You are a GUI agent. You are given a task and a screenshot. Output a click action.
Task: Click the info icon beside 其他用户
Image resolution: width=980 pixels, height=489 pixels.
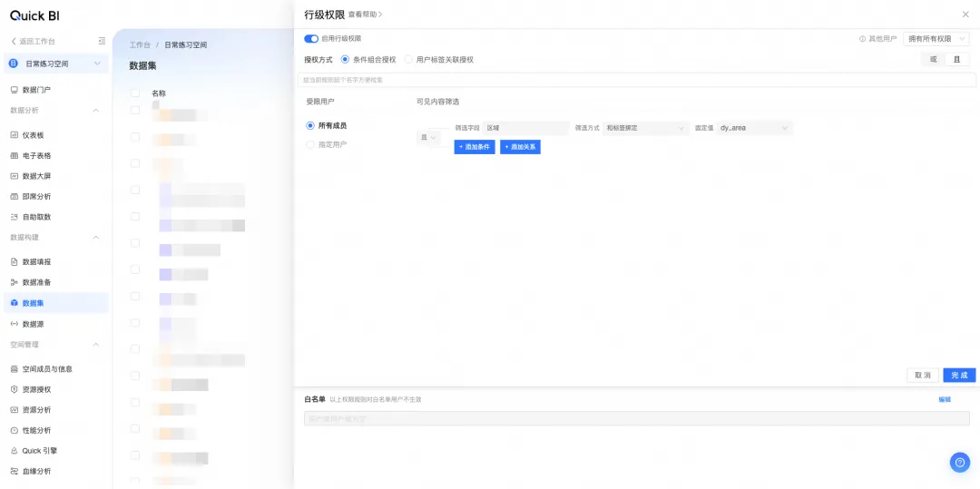click(863, 39)
